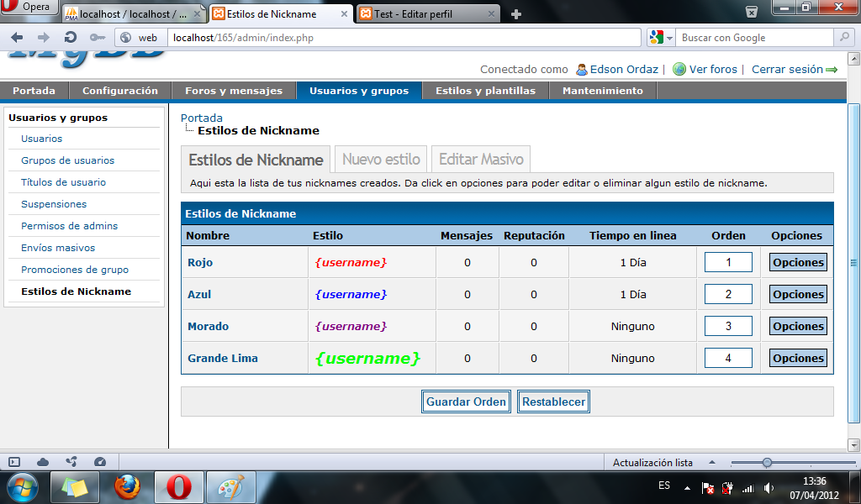
Task: Open Opciones dropdown for Morado
Action: click(x=798, y=326)
